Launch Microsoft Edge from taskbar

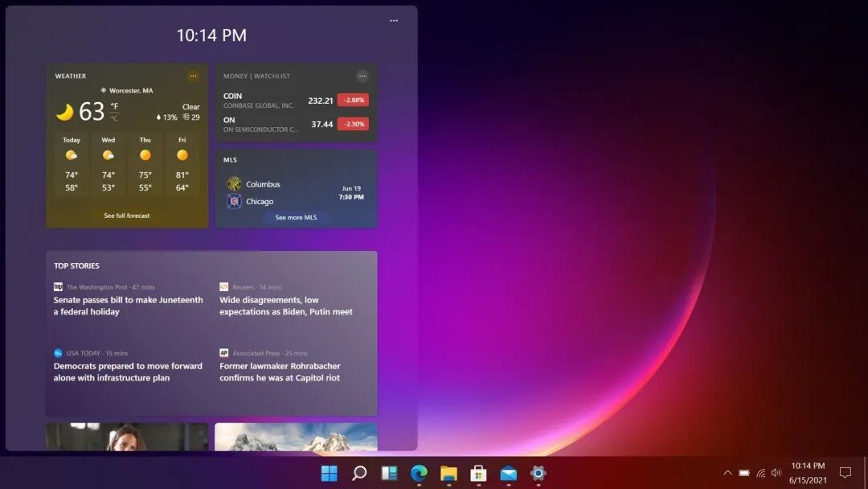pos(419,473)
